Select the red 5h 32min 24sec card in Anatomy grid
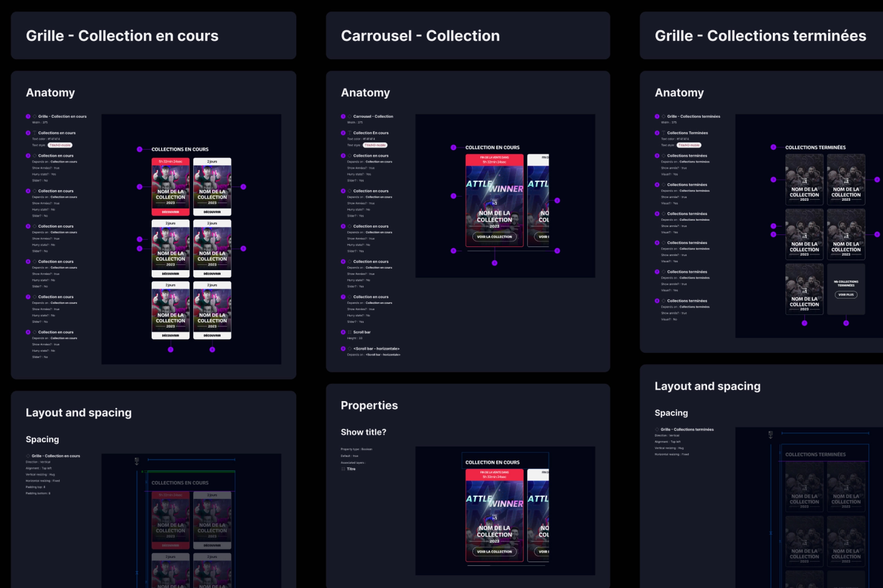The image size is (883, 588). (x=170, y=187)
